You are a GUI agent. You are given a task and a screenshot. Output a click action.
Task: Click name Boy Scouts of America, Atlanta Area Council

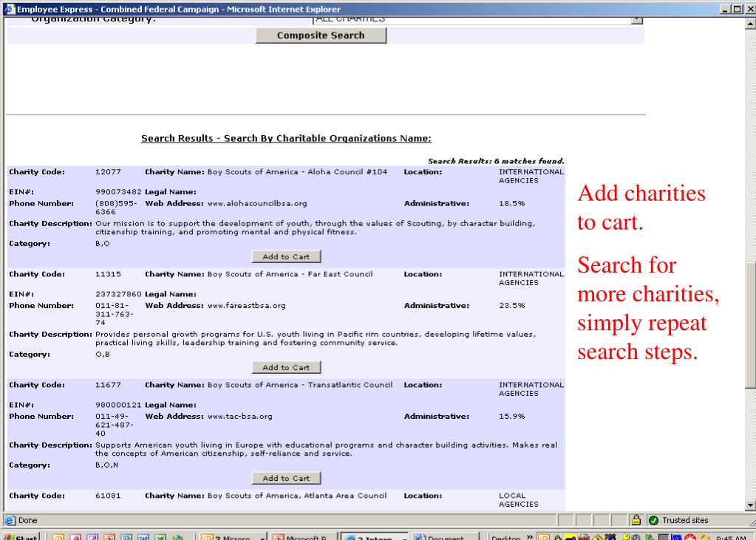297,496
